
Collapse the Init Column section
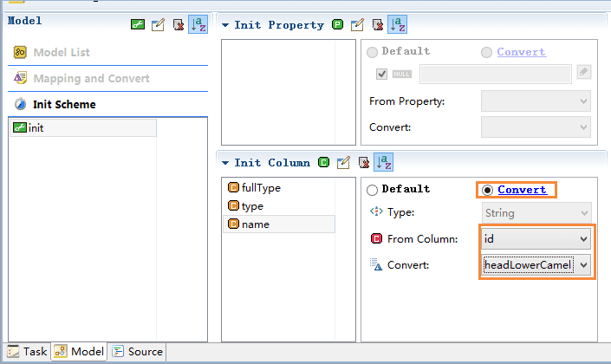point(225,163)
